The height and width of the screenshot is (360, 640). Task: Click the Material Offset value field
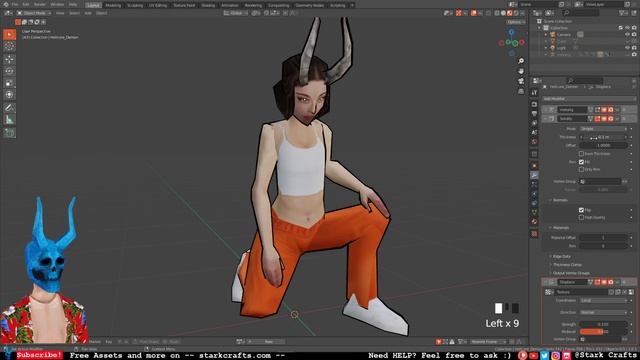pos(603,238)
